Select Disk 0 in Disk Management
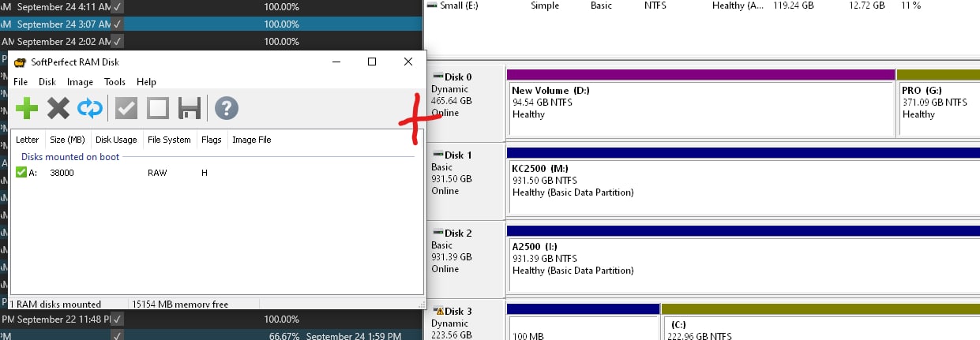Viewport: 980px width, 340px height. click(464, 102)
